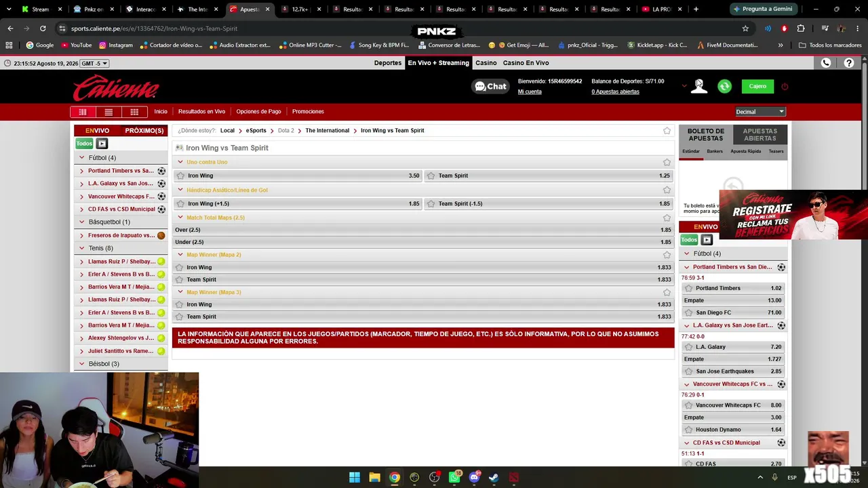
Task: Open the phone contact icon
Action: tap(826, 63)
